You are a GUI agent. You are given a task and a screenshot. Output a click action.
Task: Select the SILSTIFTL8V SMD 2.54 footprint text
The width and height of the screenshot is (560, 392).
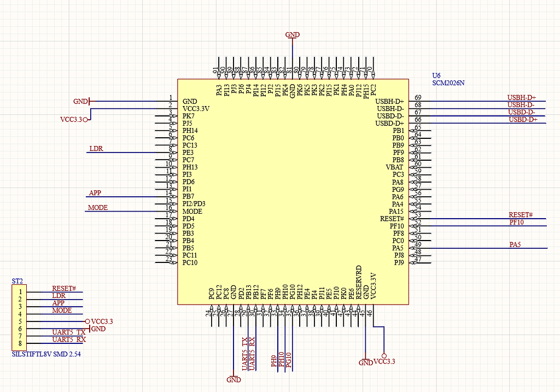(46, 354)
